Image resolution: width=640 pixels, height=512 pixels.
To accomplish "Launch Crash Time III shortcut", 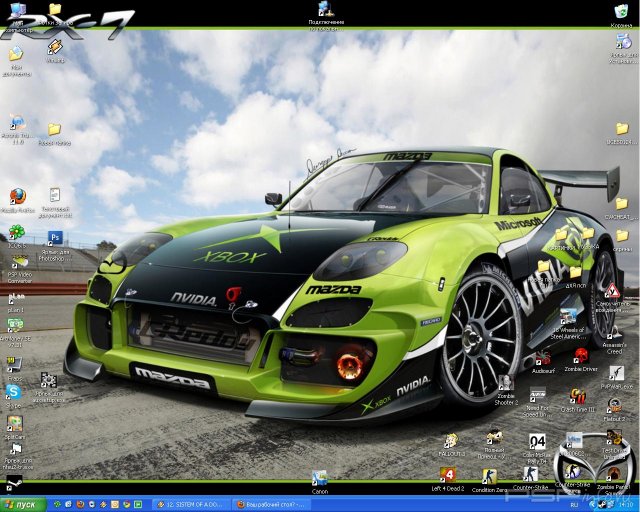I will pyautogui.click(x=577, y=396).
